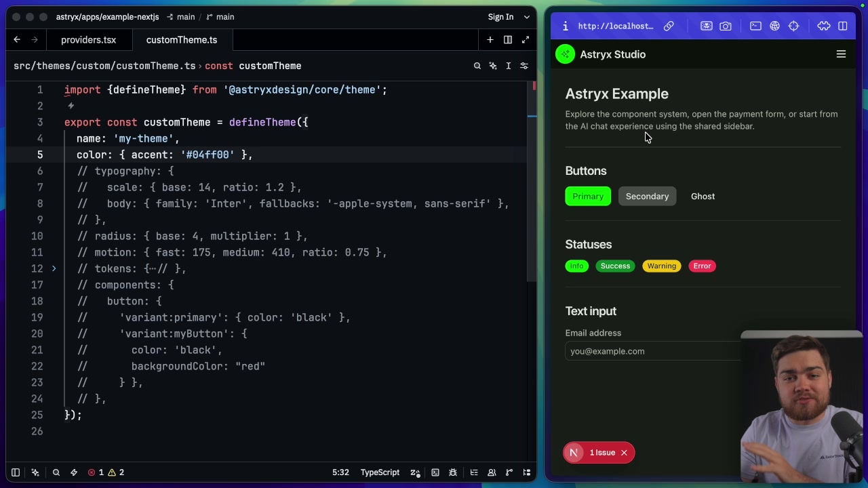Click the Warning status badge

click(x=661, y=266)
